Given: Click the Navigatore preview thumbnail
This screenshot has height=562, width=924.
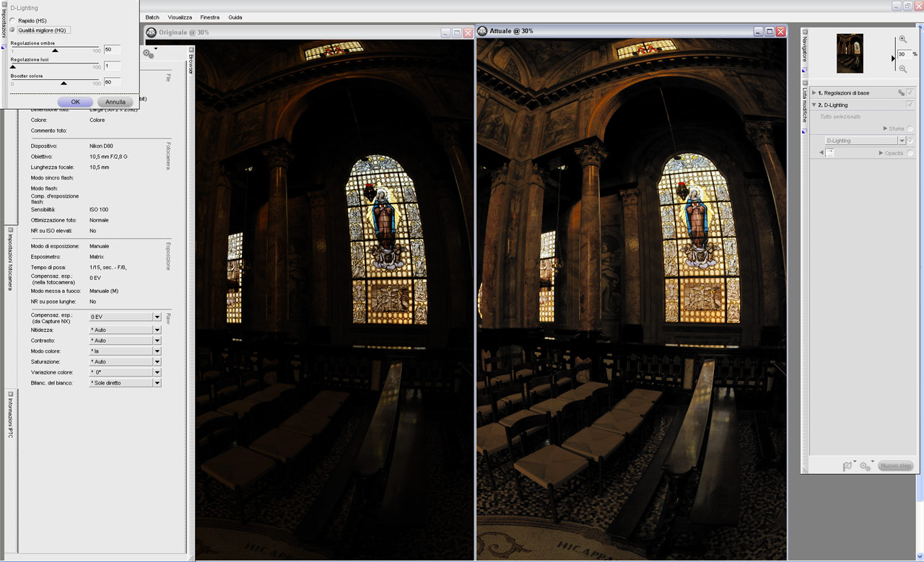Looking at the screenshot, I should pos(850,53).
